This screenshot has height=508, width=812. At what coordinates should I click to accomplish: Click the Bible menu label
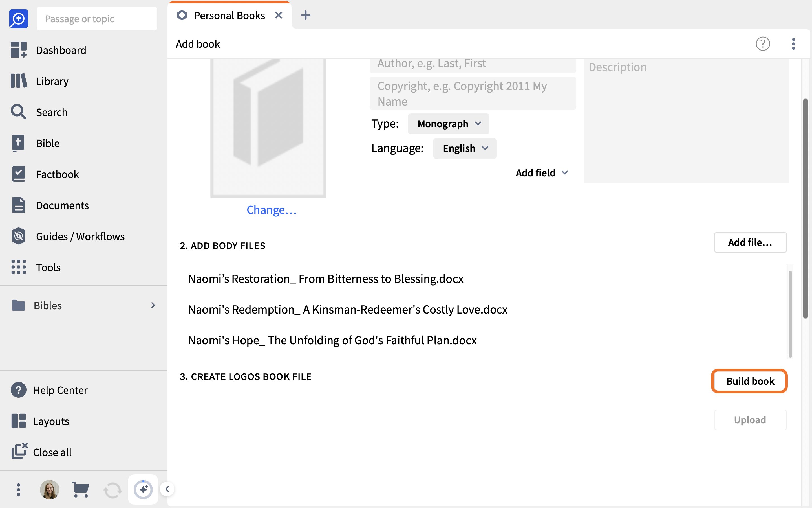pyautogui.click(x=48, y=143)
